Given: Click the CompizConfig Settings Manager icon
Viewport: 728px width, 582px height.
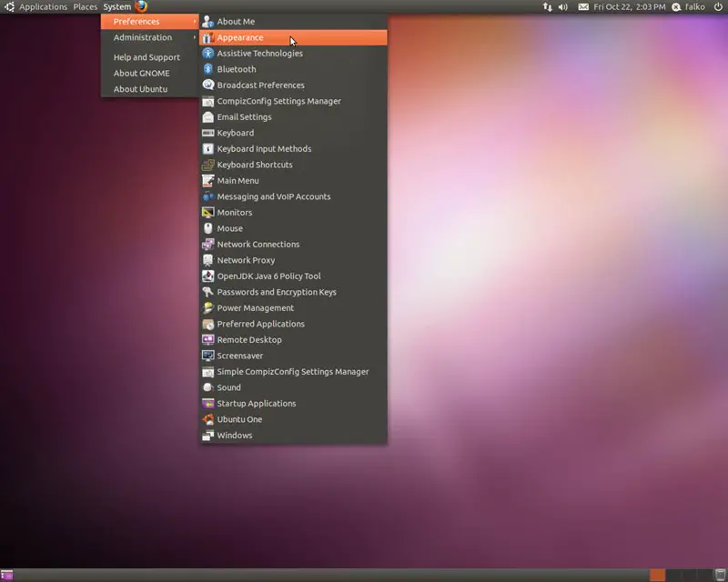Looking at the screenshot, I should tap(208, 101).
